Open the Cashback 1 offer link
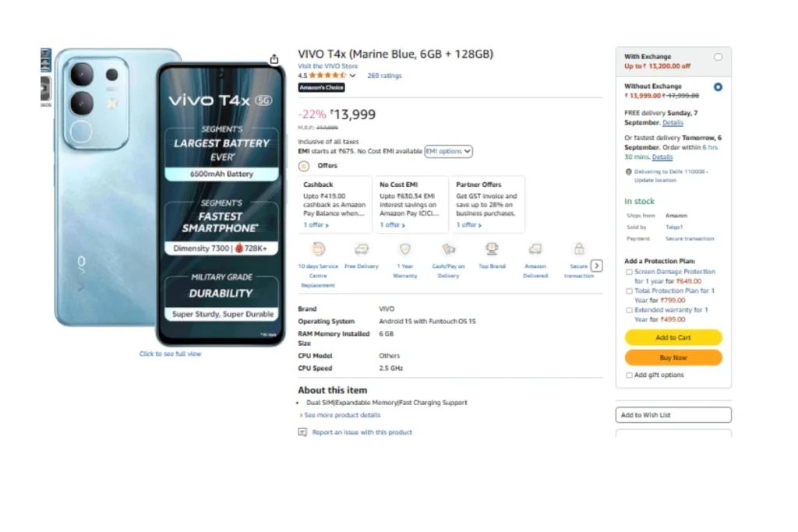Image resolution: width=798 pixels, height=532 pixels. [316, 225]
